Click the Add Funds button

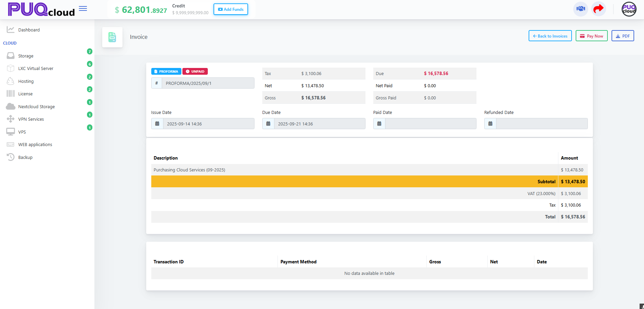tap(231, 9)
